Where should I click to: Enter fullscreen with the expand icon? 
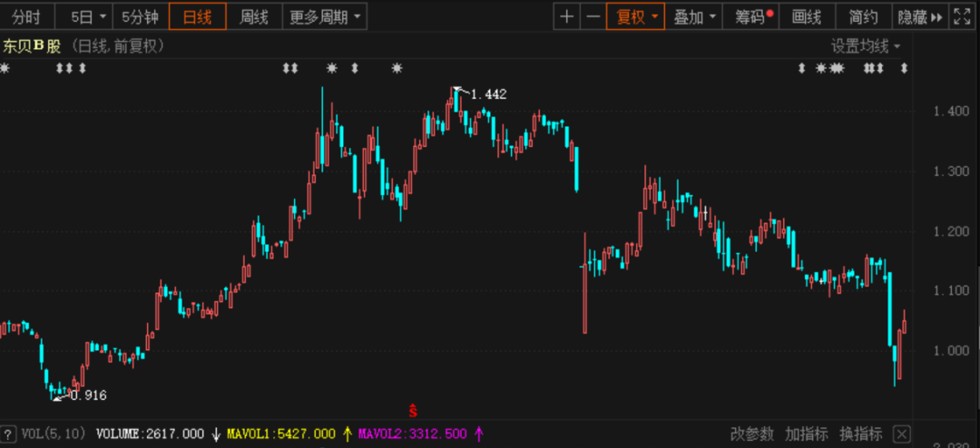pyautogui.click(x=961, y=16)
